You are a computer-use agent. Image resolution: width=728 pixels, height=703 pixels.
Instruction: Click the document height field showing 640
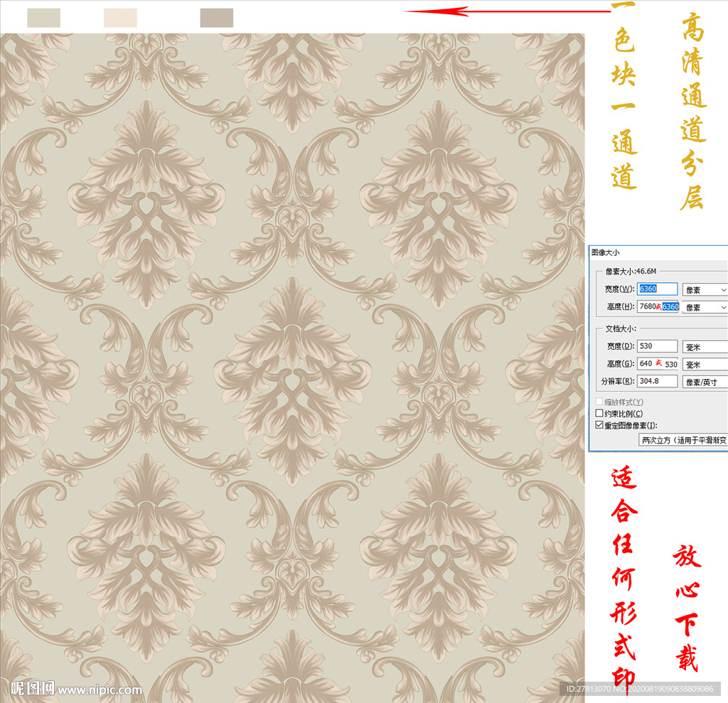(x=657, y=363)
